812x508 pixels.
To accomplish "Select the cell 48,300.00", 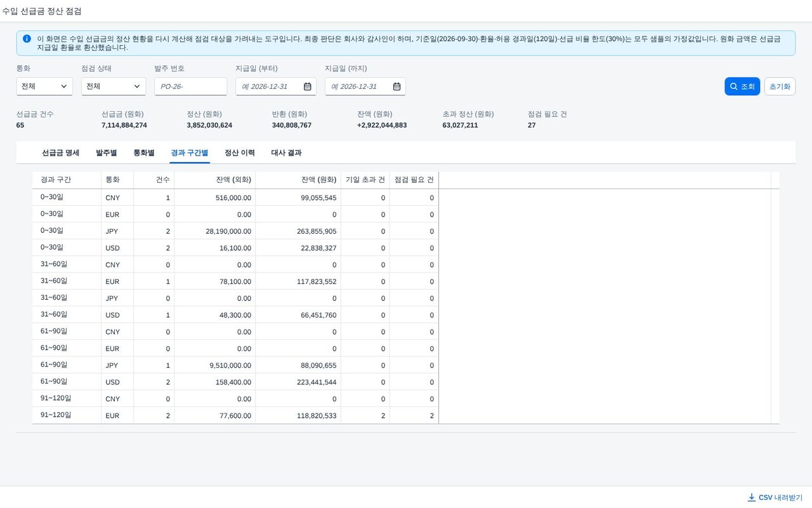I will point(215,315).
